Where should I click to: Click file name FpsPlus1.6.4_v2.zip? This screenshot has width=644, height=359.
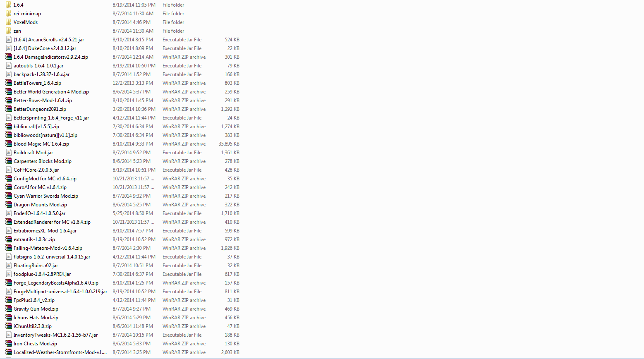[34, 300]
